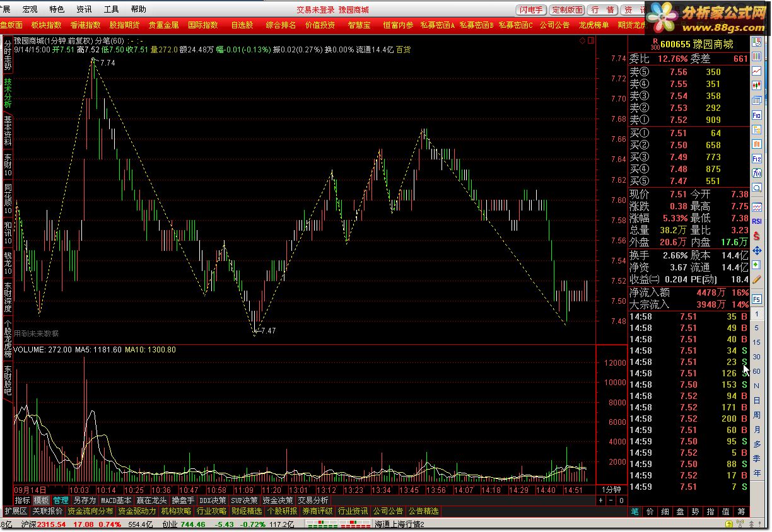This screenshot has height=532, width=772.
Task: Select the DDX决策 template tab
Action: [x=213, y=500]
